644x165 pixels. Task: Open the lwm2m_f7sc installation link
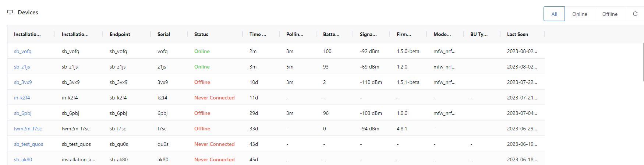click(x=28, y=129)
